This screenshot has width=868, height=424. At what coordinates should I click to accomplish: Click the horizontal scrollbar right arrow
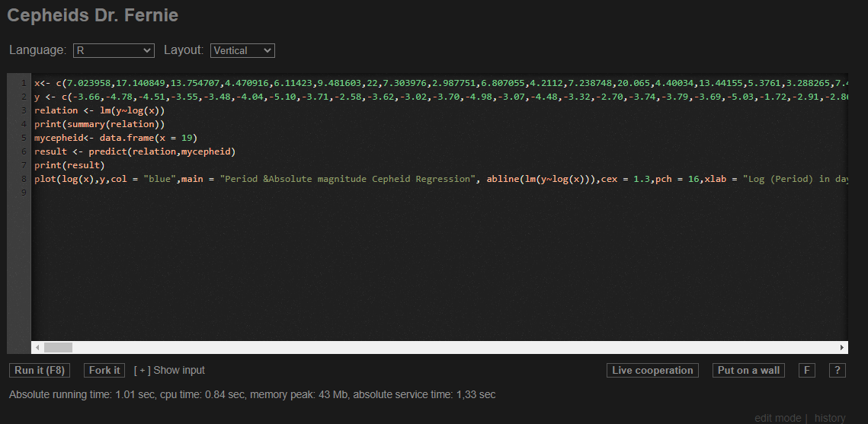(842, 347)
